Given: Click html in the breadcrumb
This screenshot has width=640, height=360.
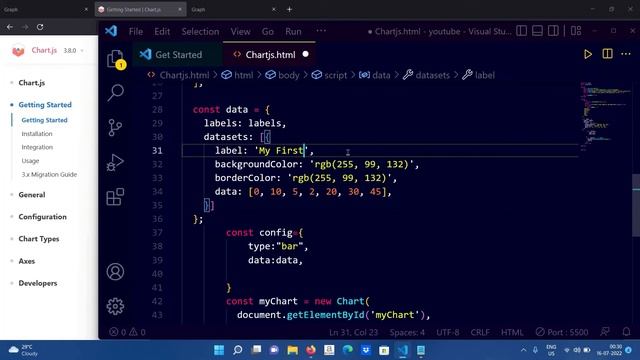Looking at the screenshot, I should [x=244, y=75].
